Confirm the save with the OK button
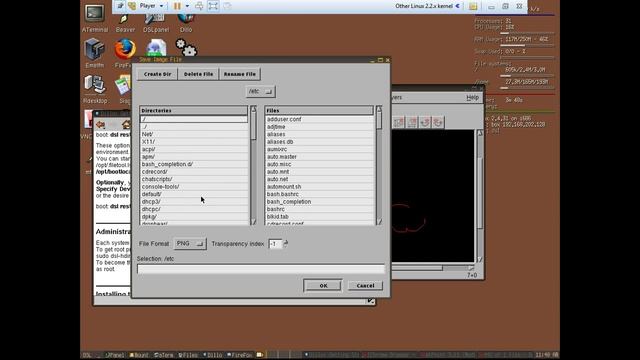Viewport: 640px width, 360px height. point(323,285)
